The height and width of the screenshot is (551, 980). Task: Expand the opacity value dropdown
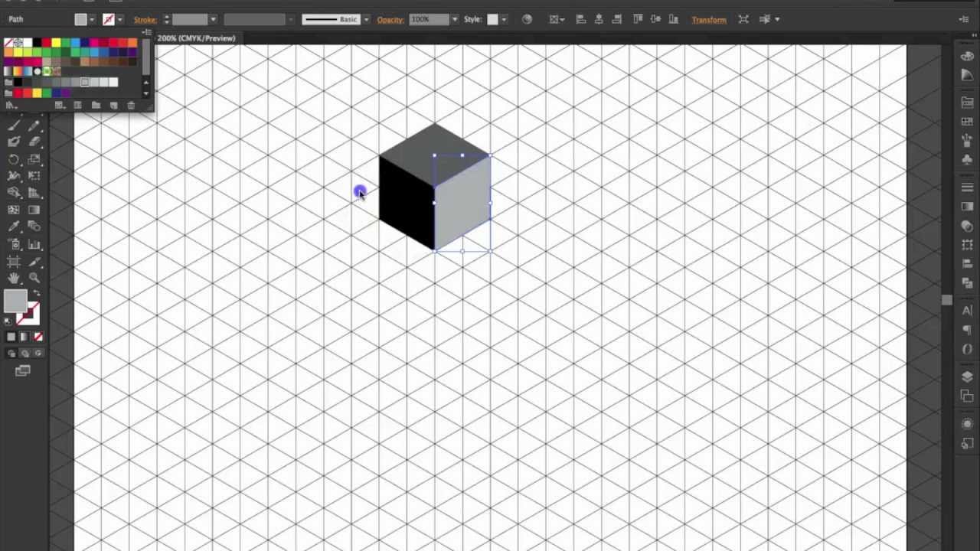click(454, 19)
